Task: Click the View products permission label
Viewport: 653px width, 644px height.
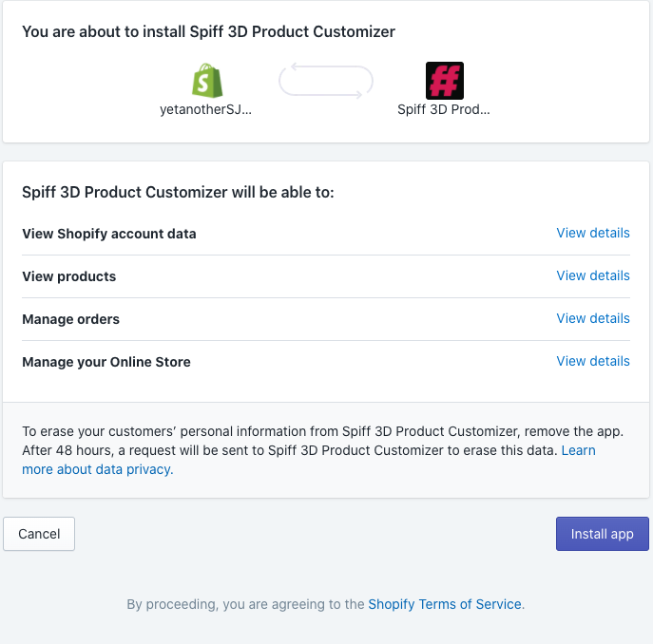Action: (69, 276)
